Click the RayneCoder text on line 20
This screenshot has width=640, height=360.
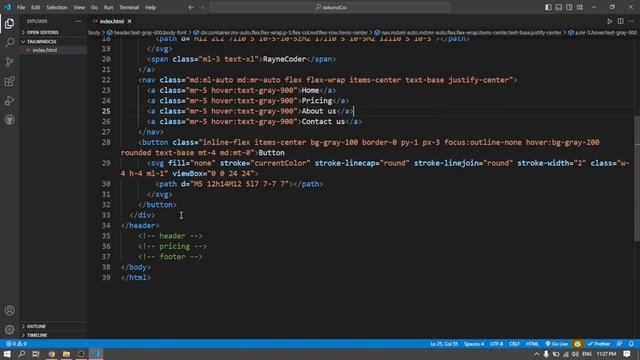[x=284, y=59]
